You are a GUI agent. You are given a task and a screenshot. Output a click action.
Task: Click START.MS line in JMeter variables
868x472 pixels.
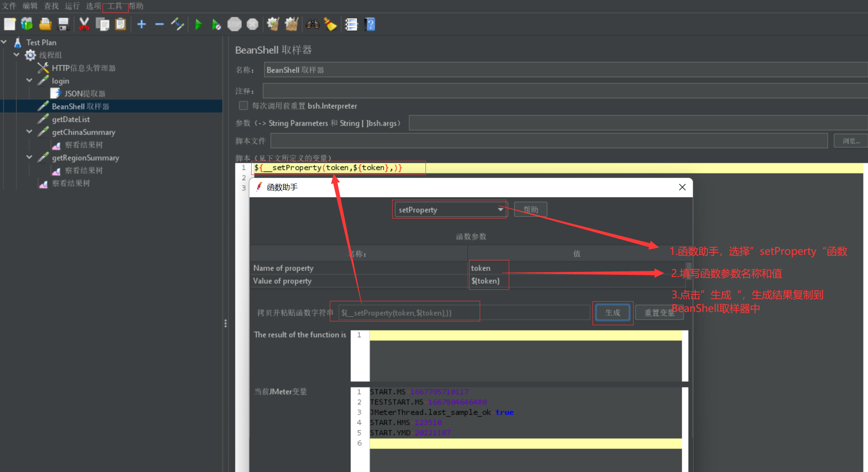pos(419,392)
